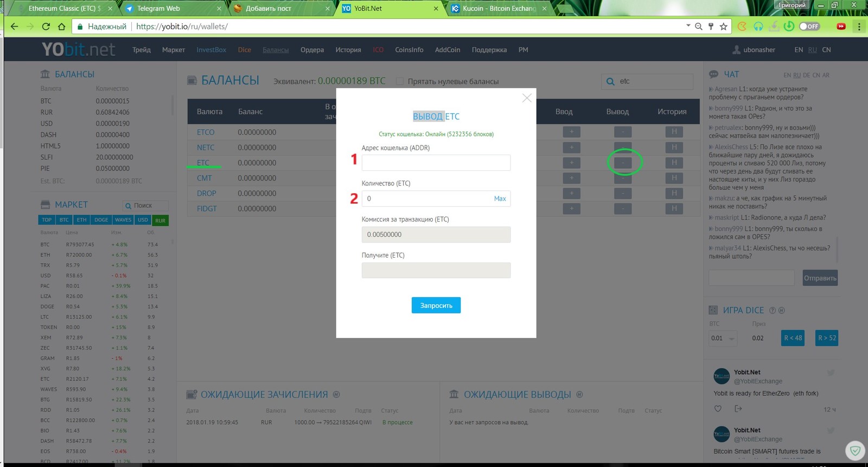Bet on R > 52 in Dice
The width and height of the screenshot is (868, 467).
(x=827, y=338)
